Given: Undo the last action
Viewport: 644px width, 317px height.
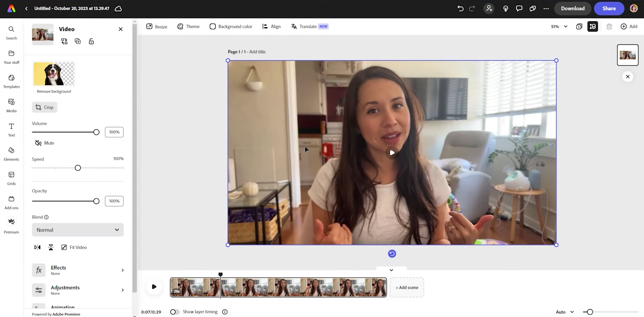Looking at the screenshot, I should pyautogui.click(x=460, y=8).
